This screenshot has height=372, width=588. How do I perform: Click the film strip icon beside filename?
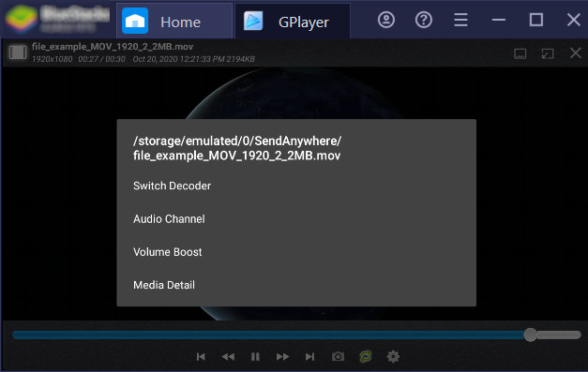[18, 52]
